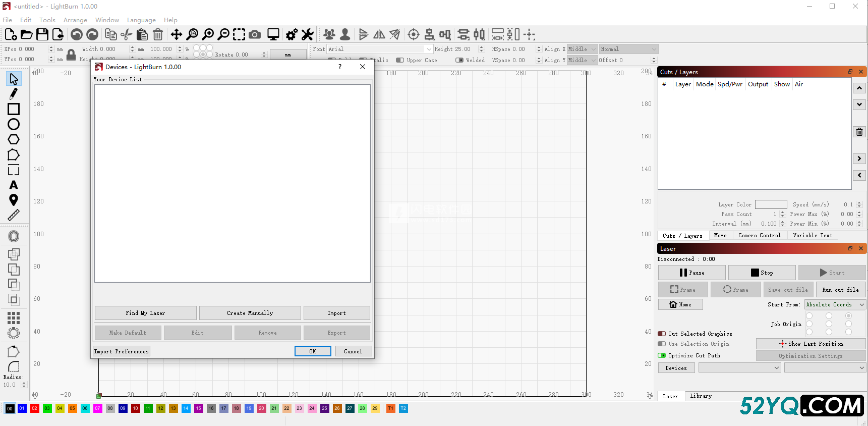868x426 pixels.
Task: Switch to the Variable Text tab
Action: click(x=813, y=235)
